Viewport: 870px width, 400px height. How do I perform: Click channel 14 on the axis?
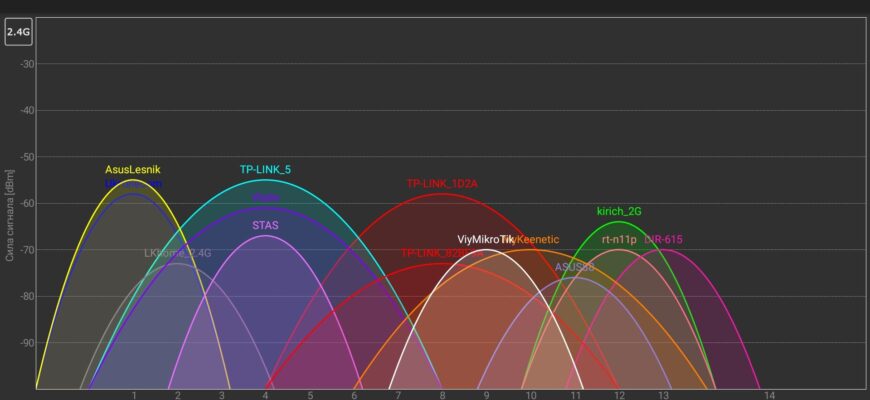pyautogui.click(x=769, y=395)
